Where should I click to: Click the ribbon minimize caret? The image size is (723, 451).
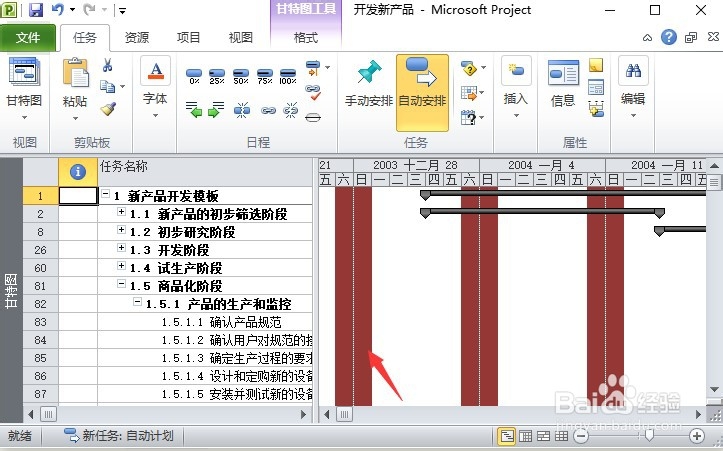(x=647, y=38)
